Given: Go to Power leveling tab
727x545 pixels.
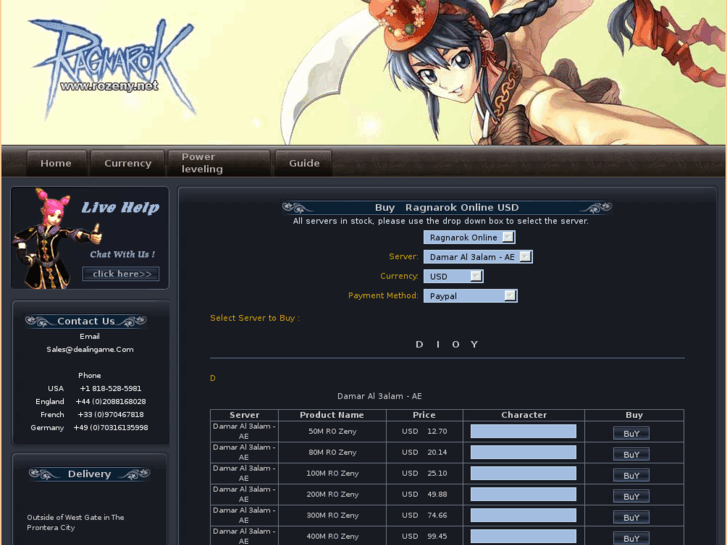Looking at the screenshot, I should (218, 163).
